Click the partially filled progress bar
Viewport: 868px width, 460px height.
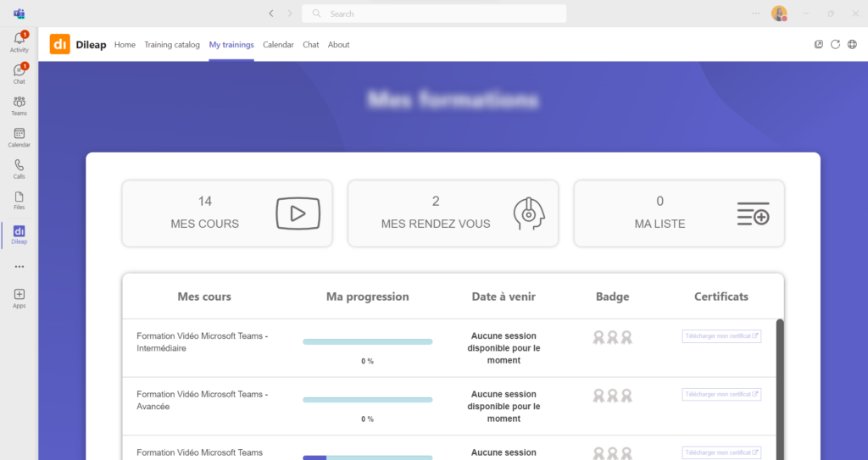click(368, 457)
